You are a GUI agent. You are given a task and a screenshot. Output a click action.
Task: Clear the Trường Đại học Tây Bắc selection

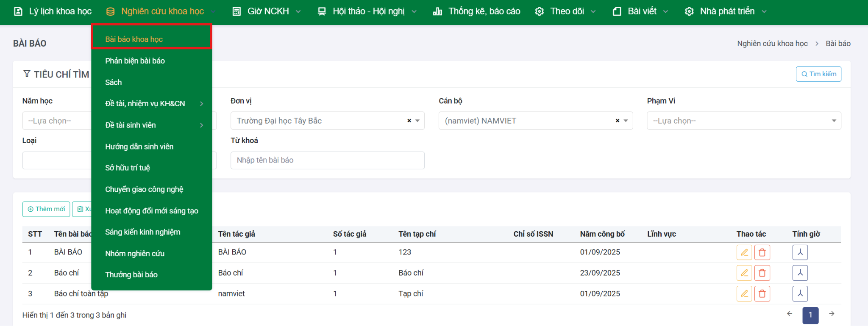pyautogui.click(x=409, y=121)
